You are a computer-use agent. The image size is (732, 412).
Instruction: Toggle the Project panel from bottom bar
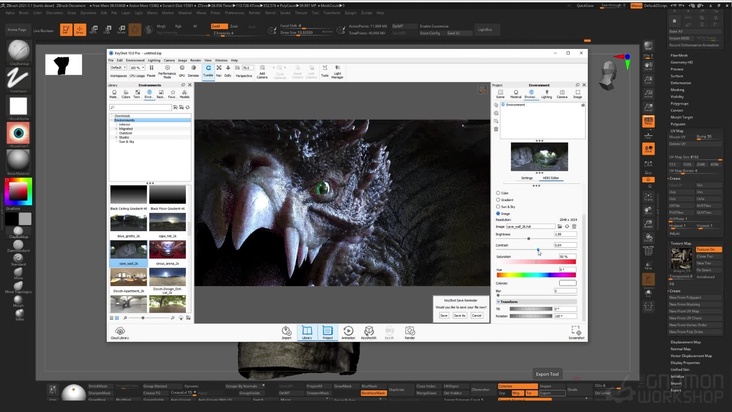328,332
